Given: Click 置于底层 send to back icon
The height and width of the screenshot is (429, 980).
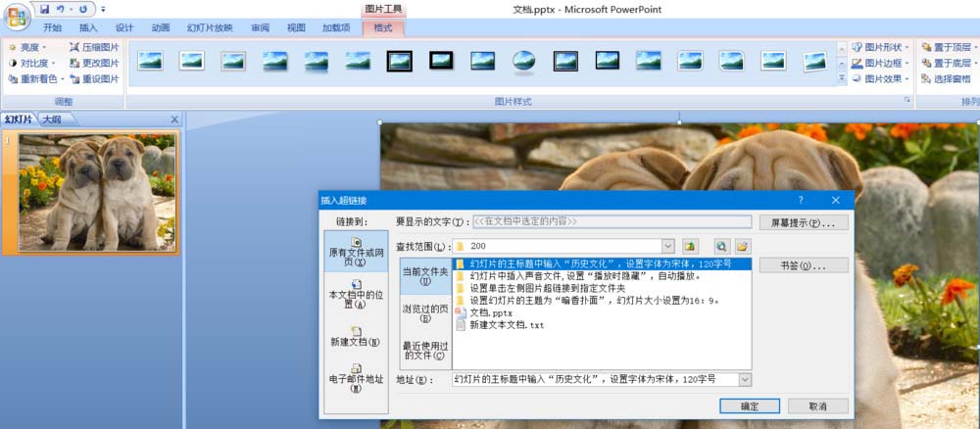Looking at the screenshot, I should click(926, 63).
